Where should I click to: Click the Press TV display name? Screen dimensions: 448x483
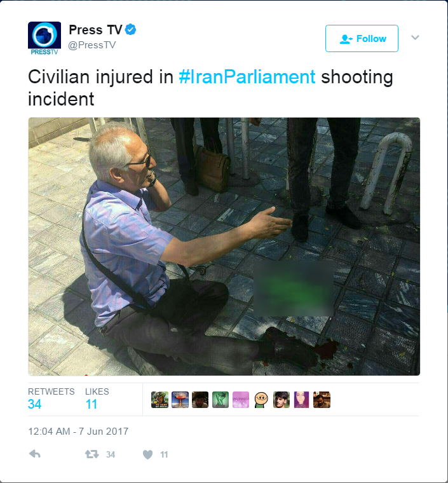coord(96,30)
